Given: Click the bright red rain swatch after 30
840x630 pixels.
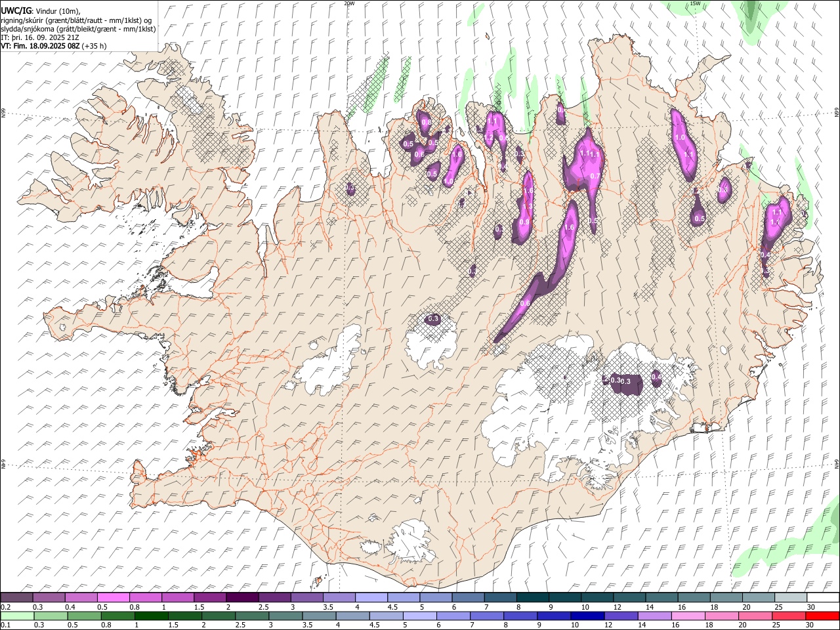Looking at the screenshot, I should [x=822, y=616].
